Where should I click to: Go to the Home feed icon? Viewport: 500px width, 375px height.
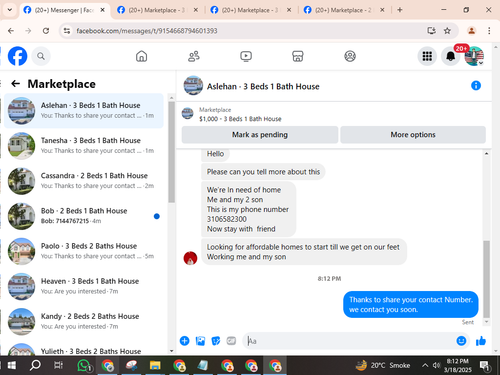[141, 56]
